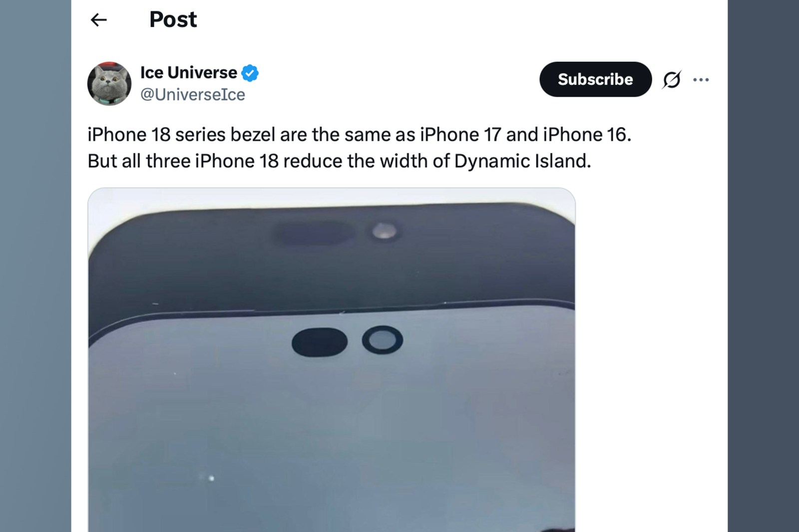Open Ice Universe's cat profile picture
The image size is (799, 532).
[x=109, y=83]
